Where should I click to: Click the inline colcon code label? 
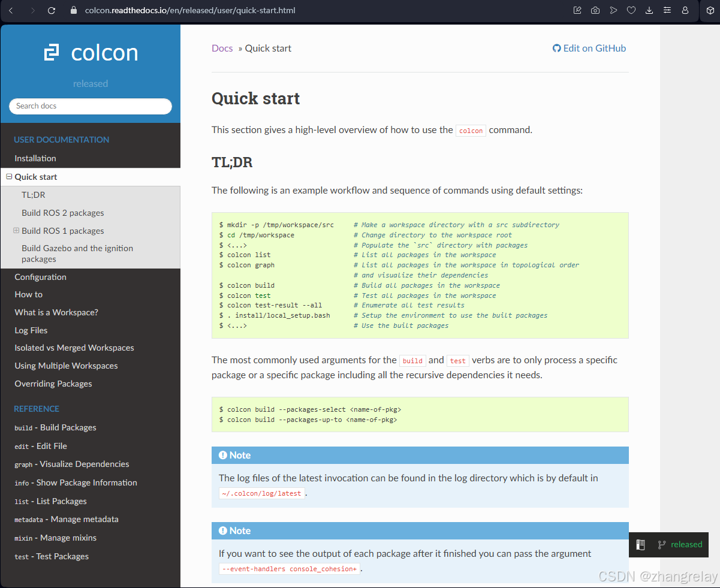point(471,131)
